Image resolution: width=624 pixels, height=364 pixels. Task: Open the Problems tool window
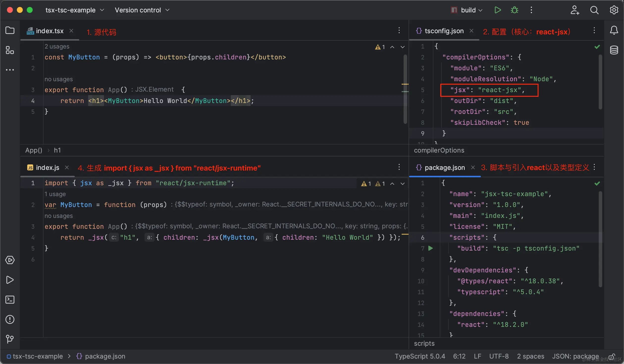10,320
